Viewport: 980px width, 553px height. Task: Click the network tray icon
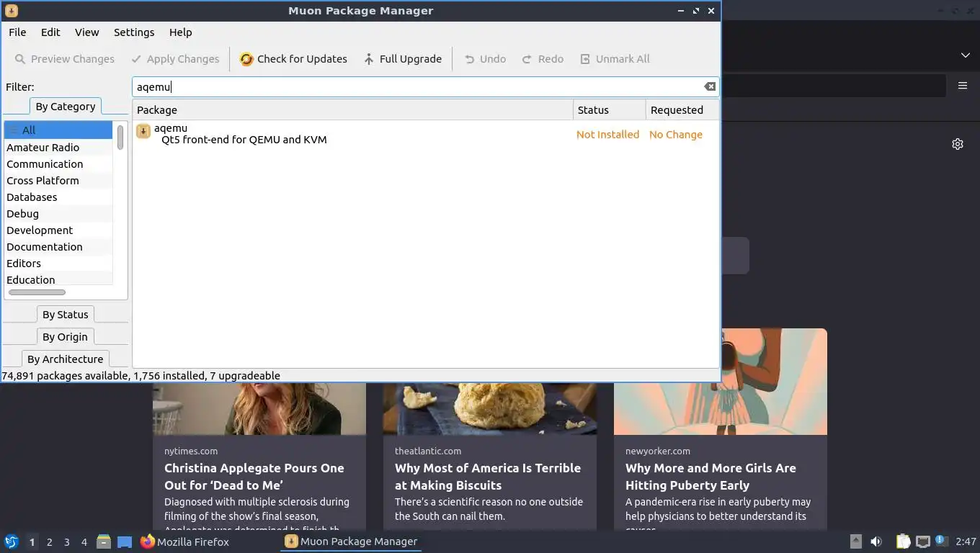[x=922, y=541]
